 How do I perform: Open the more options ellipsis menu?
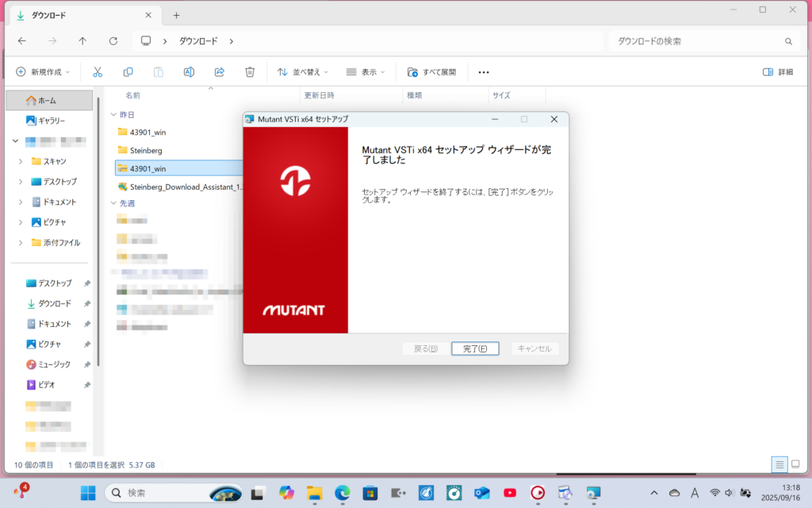(484, 71)
